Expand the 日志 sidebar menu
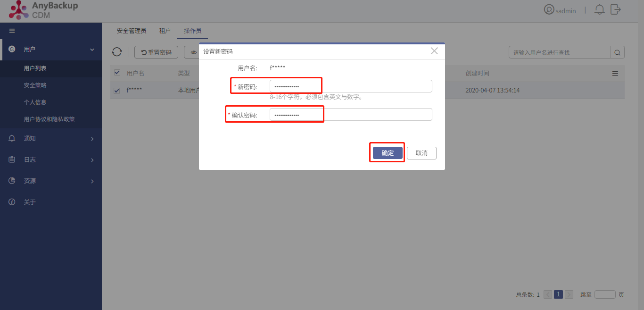This screenshot has width=644, height=310. click(51, 160)
